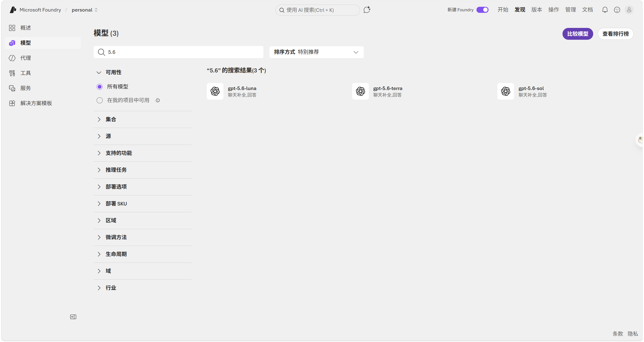Click the gpt-5.6-terra OpenAI logo
Viewport: 644px width, 342px height.
(x=360, y=91)
